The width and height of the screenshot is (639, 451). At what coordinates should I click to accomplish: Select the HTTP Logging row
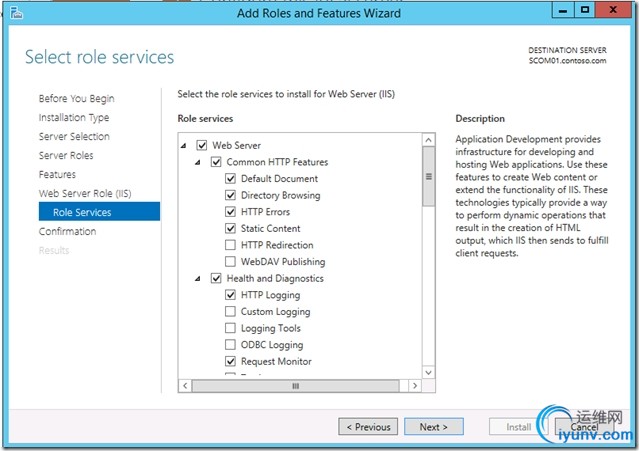pyautogui.click(x=271, y=295)
